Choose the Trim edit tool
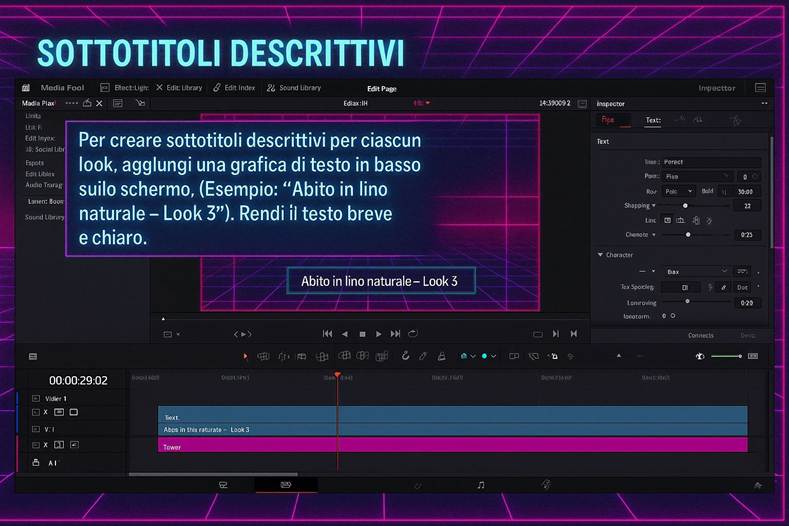The height and width of the screenshot is (526, 789). tap(263, 356)
